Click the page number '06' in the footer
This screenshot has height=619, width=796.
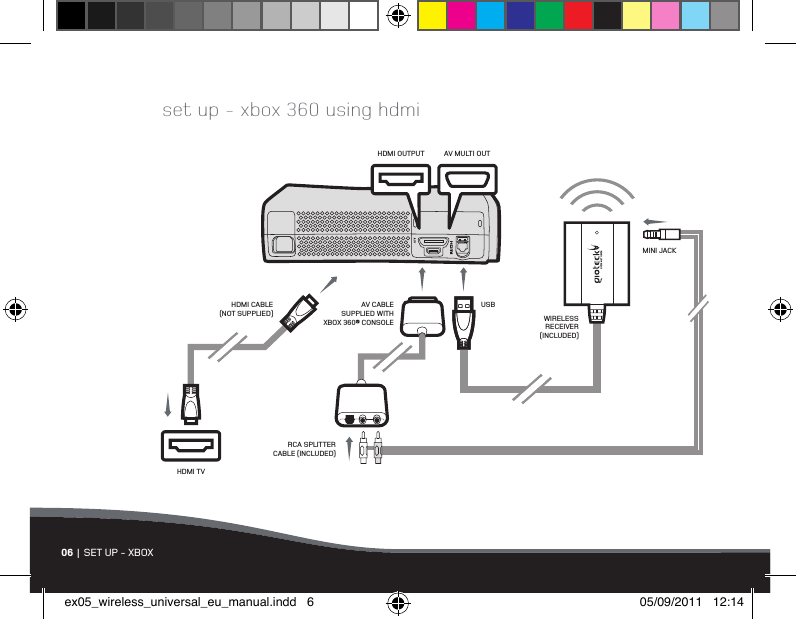[67, 552]
